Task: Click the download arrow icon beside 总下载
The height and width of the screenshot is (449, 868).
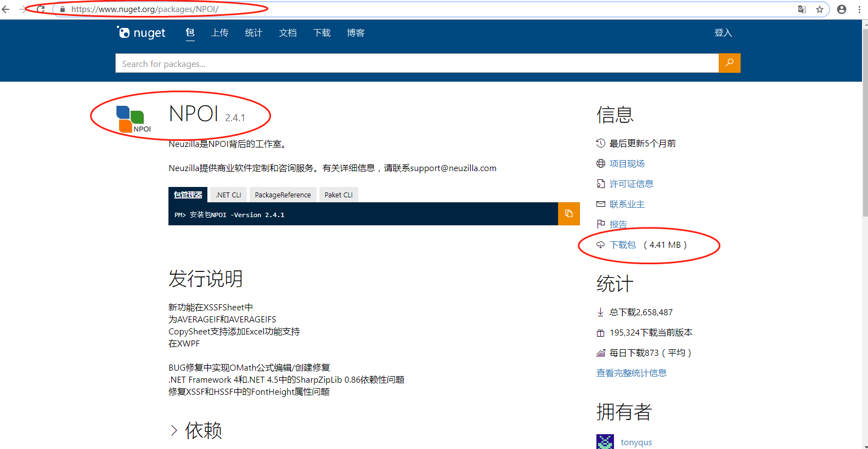Action: (x=600, y=312)
